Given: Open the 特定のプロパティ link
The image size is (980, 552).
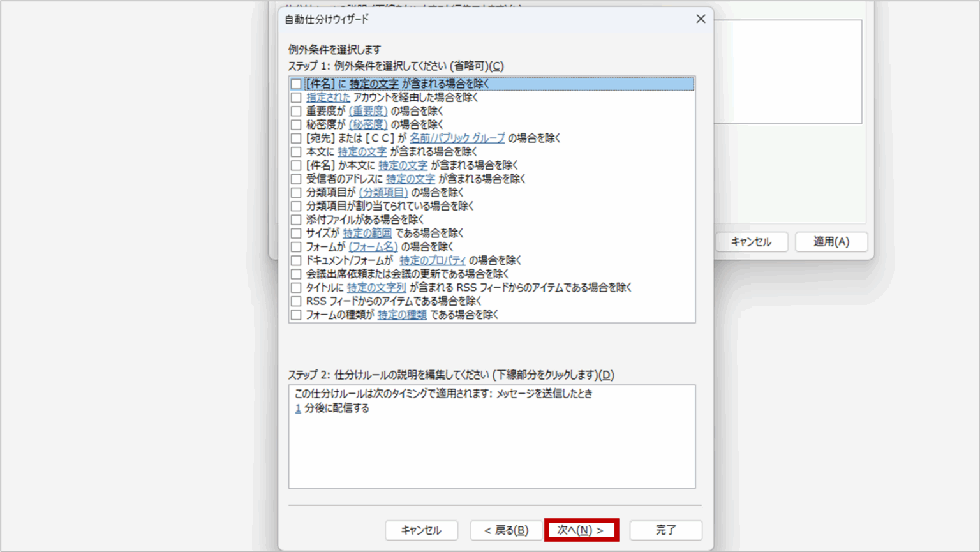Looking at the screenshot, I should 433,260.
